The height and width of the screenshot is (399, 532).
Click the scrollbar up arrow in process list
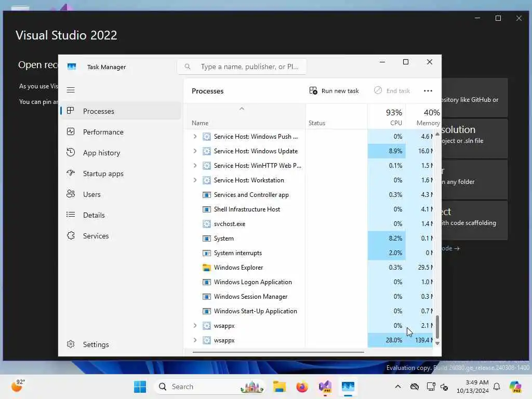point(437,134)
